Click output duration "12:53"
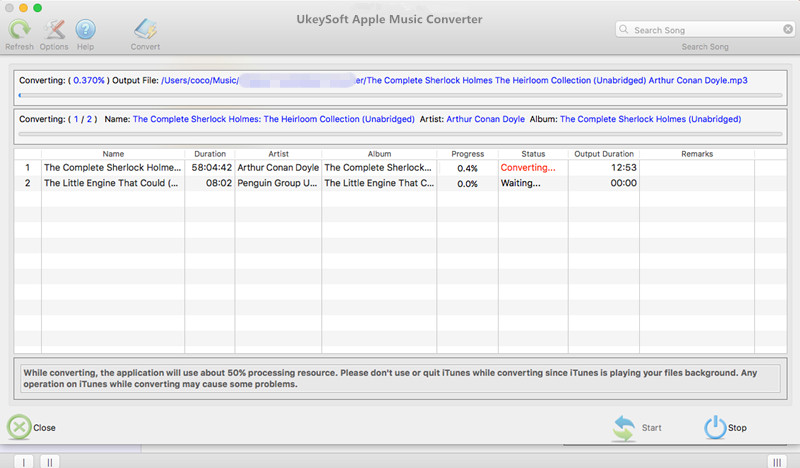This screenshot has width=800, height=468. (624, 167)
